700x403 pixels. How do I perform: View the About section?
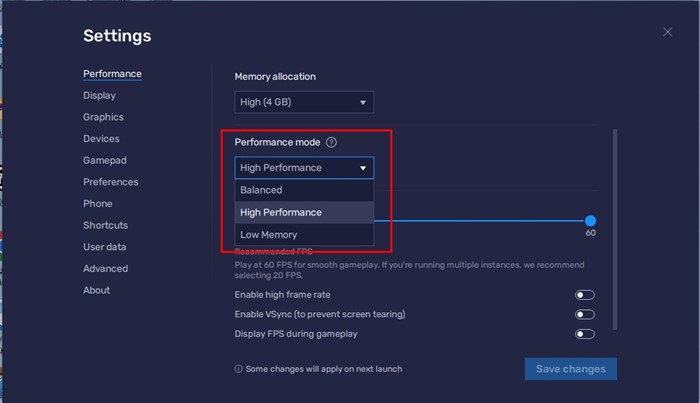96,290
